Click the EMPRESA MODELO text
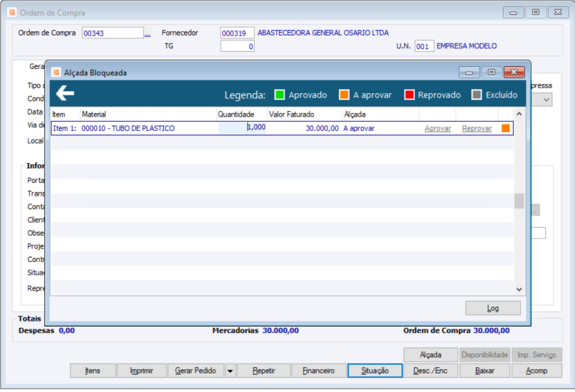Image resolution: width=575 pixels, height=392 pixels. [x=466, y=46]
